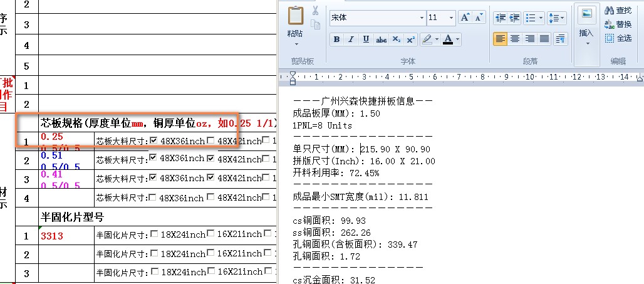Uncheck 48X42inch in core row 2 (0.51)
Screen dimensions: 644x284
pyautogui.click(x=210, y=157)
